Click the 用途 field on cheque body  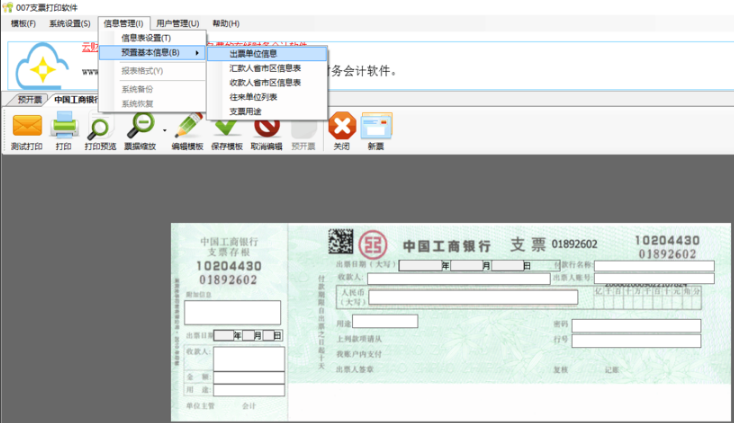click(x=385, y=321)
